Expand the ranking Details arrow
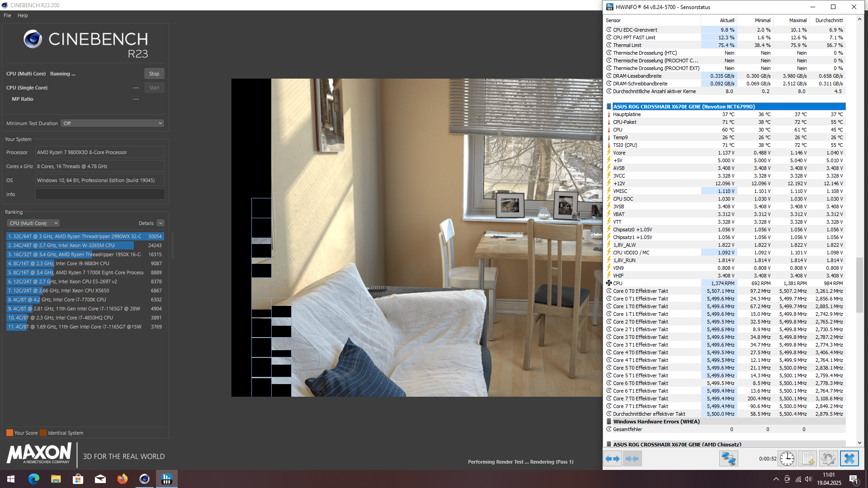 pyautogui.click(x=160, y=223)
